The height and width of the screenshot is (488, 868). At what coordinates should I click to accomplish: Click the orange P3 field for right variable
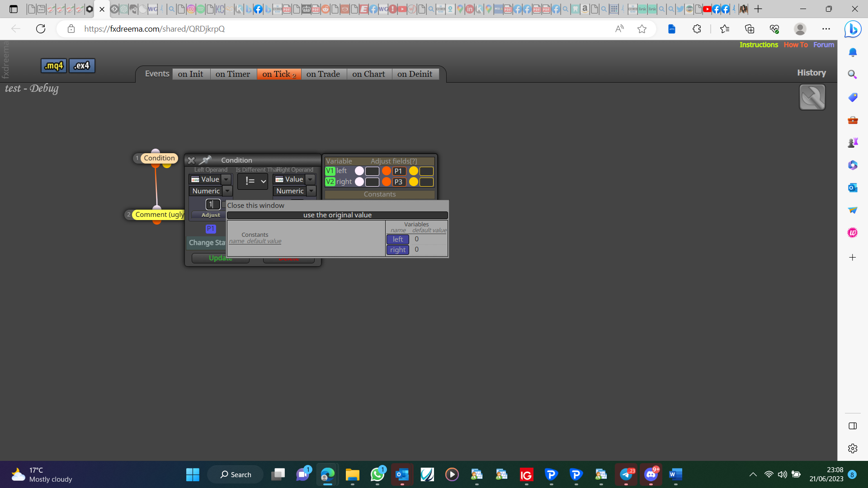click(x=399, y=182)
